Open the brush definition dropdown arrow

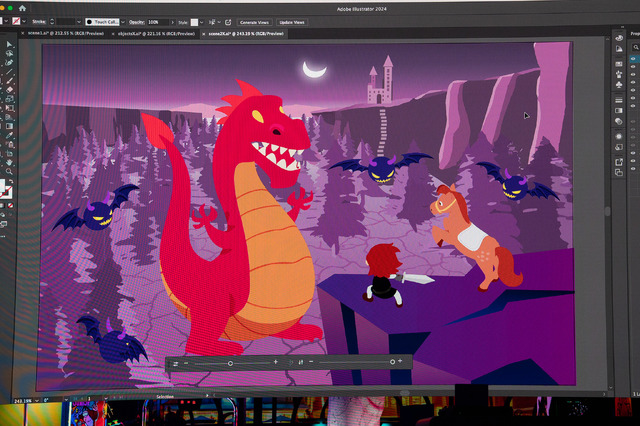(x=123, y=22)
